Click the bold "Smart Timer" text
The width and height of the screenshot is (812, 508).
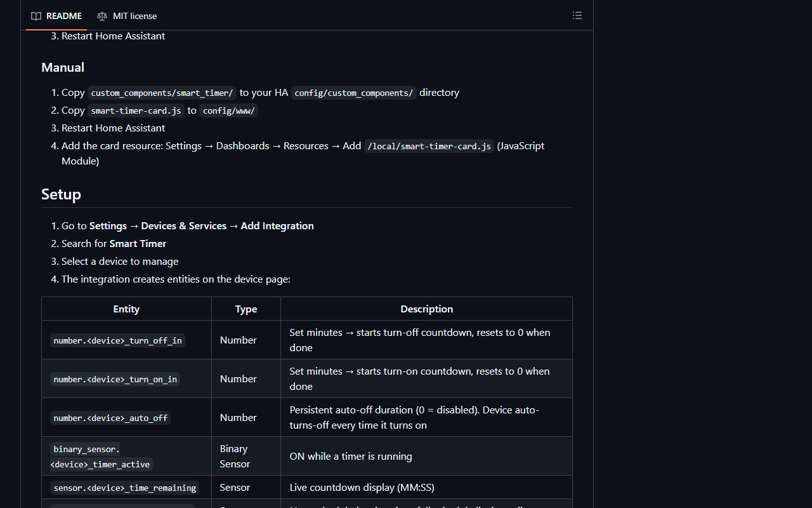click(x=138, y=243)
